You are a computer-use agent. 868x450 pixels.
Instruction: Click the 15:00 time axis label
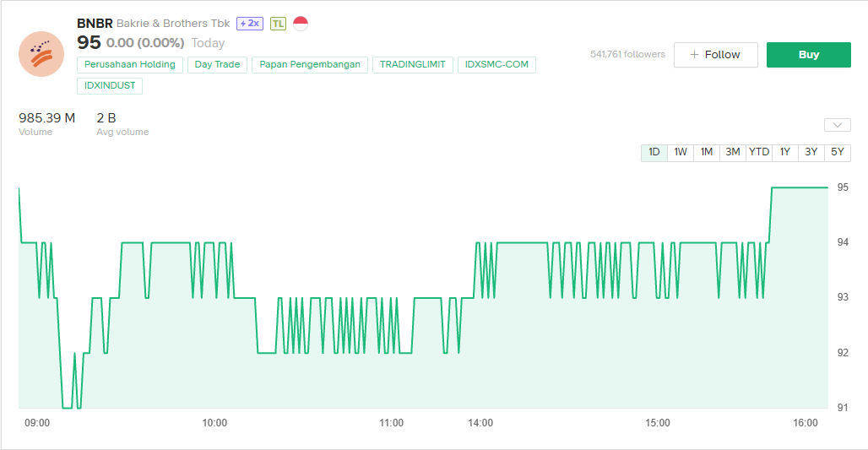[x=658, y=423]
